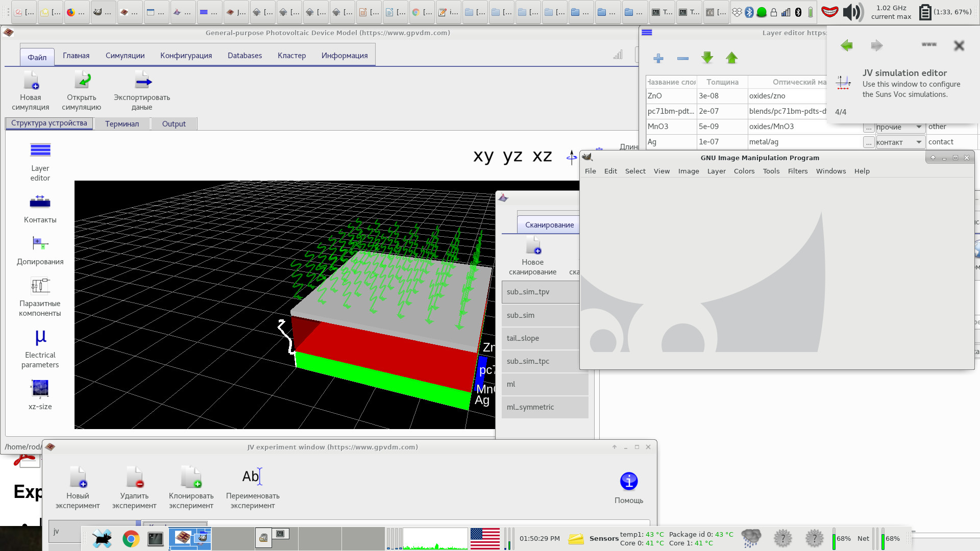Select tail_slope scan entry
This screenshot has width=980, height=551.
point(541,338)
